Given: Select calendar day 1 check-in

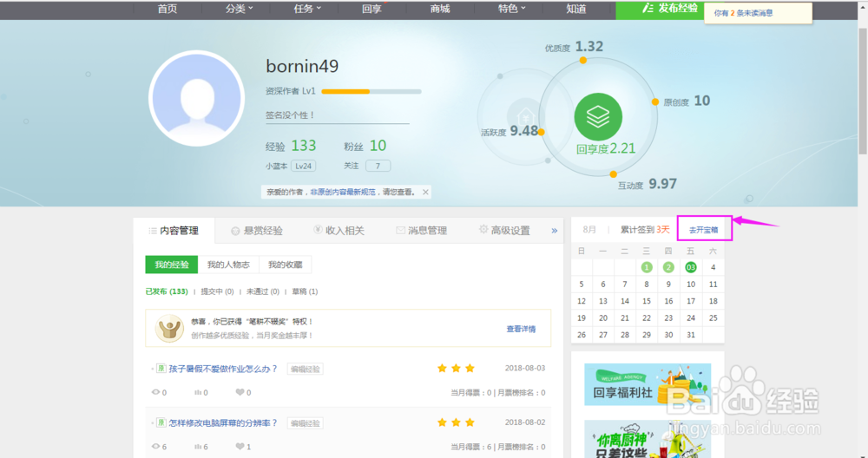Looking at the screenshot, I should [x=647, y=268].
